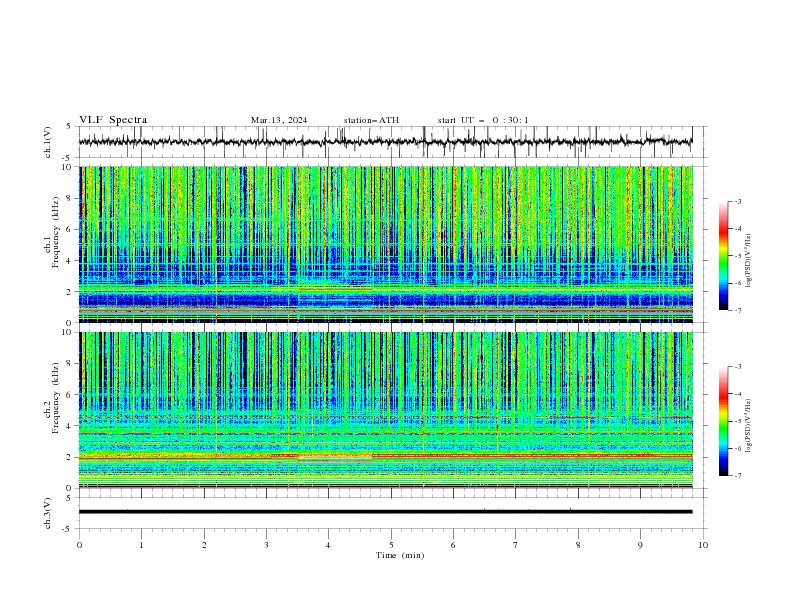Click the time axis tick label '8'
This screenshot has width=792, height=612.
point(578,545)
